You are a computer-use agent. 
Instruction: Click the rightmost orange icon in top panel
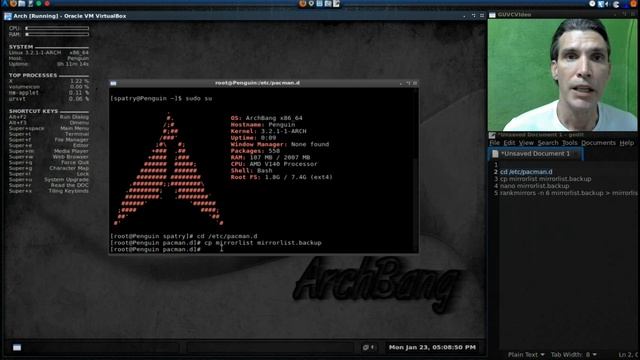pyautogui.click(x=633, y=4)
